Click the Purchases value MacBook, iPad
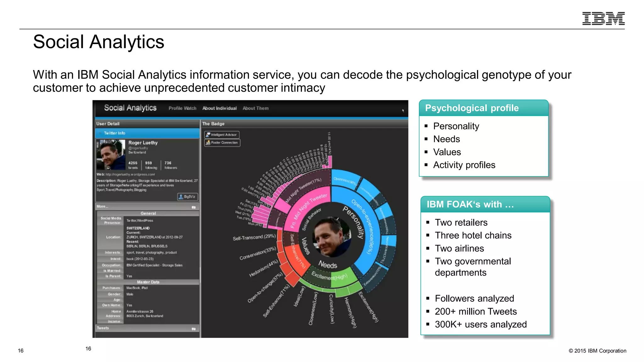This screenshot has height=362, width=644. pyautogui.click(x=137, y=288)
